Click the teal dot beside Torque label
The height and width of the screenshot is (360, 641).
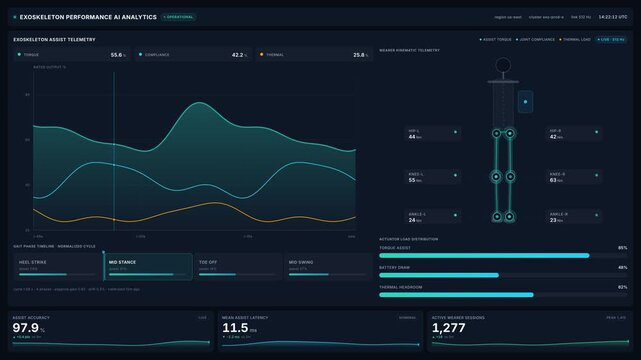(x=19, y=54)
